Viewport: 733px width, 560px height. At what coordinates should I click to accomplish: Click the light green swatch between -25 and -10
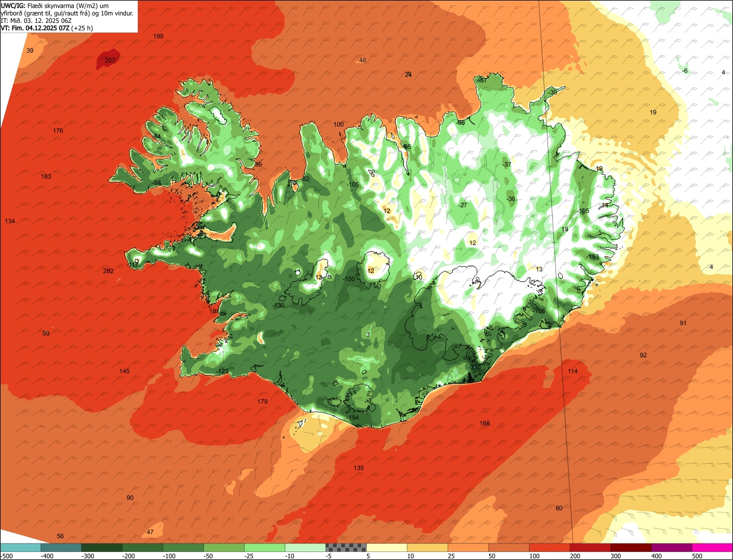(265, 547)
